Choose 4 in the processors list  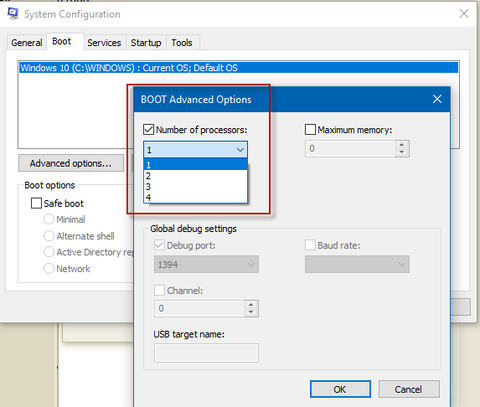196,197
